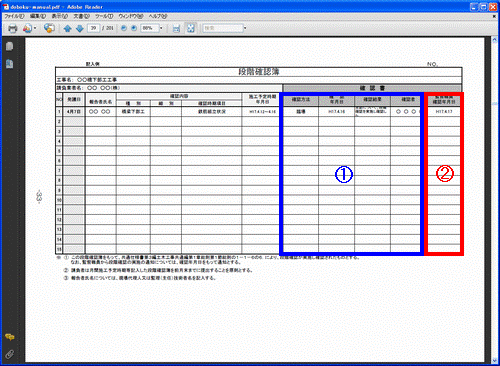Screen dimensions: 500x366
Task: Open the Attachments paperclip panel
Action: pyautogui.click(x=10, y=354)
